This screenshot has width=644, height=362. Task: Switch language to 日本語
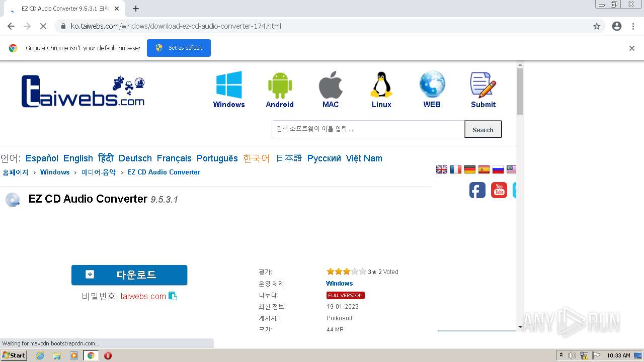pyautogui.click(x=289, y=158)
